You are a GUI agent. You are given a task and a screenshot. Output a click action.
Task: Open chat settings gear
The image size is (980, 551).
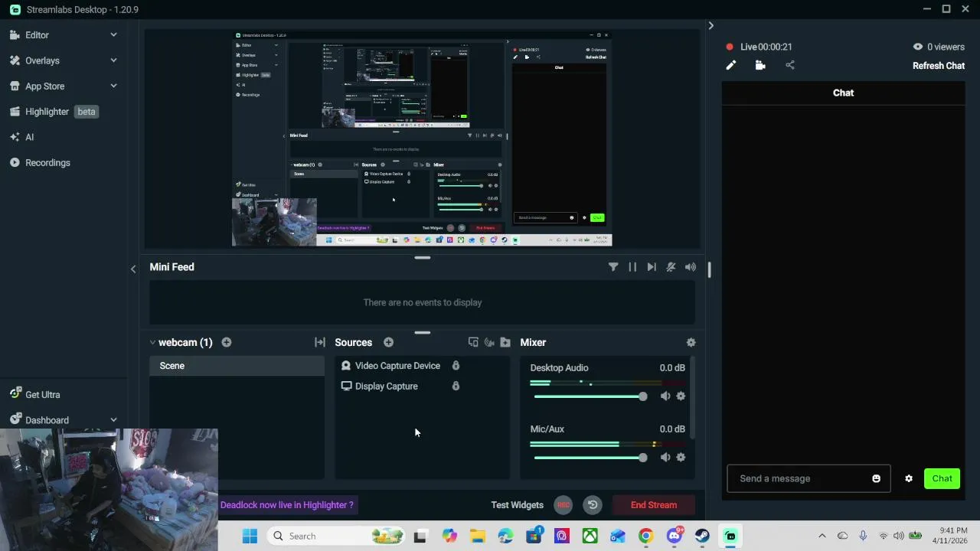click(x=909, y=479)
